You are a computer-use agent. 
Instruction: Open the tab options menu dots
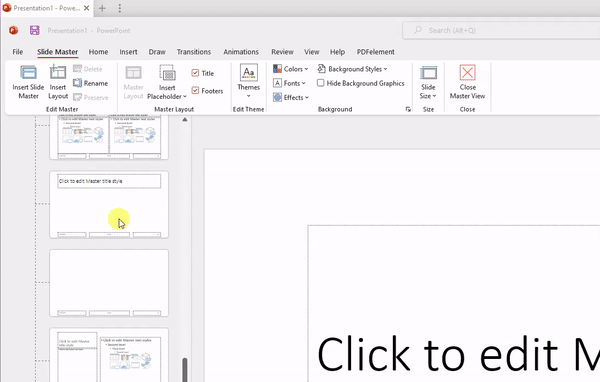(x=120, y=8)
